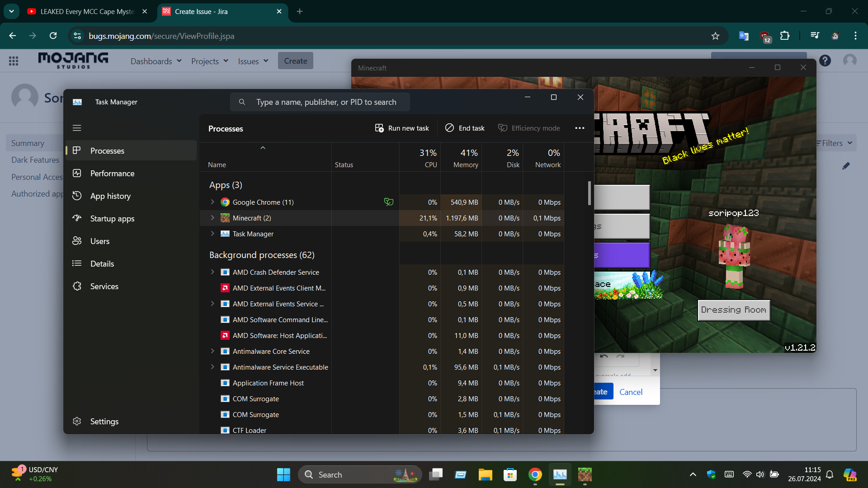Screen dimensions: 868x488
Task: Click the three-dot more options button
Action: click(x=580, y=128)
